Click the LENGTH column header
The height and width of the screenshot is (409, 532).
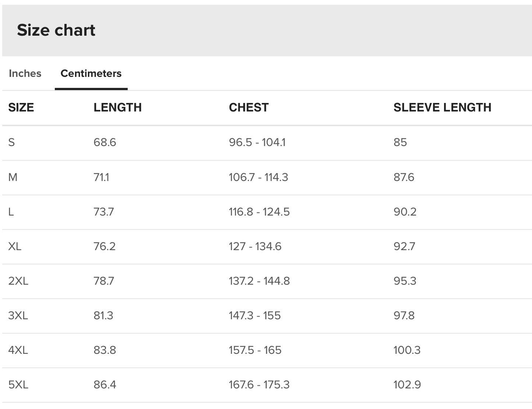(x=117, y=107)
